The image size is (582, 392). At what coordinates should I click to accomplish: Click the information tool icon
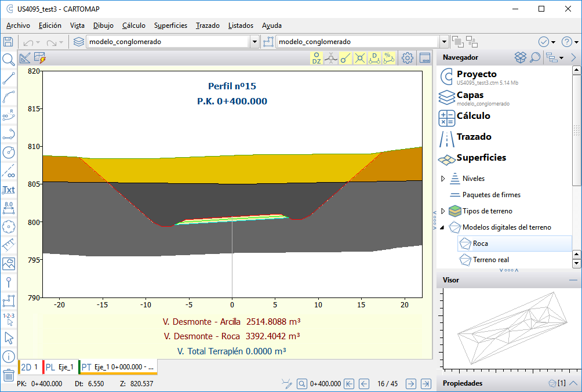point(8,356)
